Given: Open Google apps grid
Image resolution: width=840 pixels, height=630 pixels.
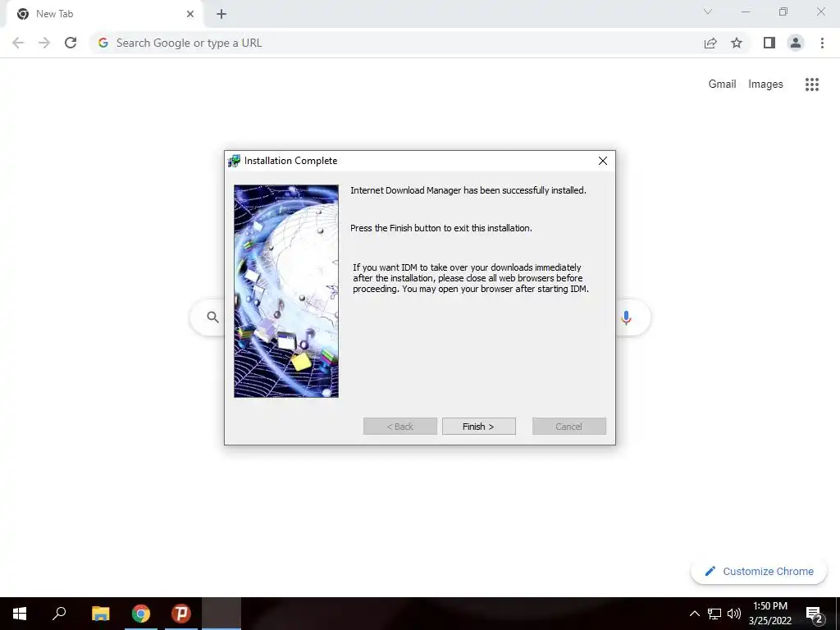Looking at the screenshot, I should coord(812,84).
